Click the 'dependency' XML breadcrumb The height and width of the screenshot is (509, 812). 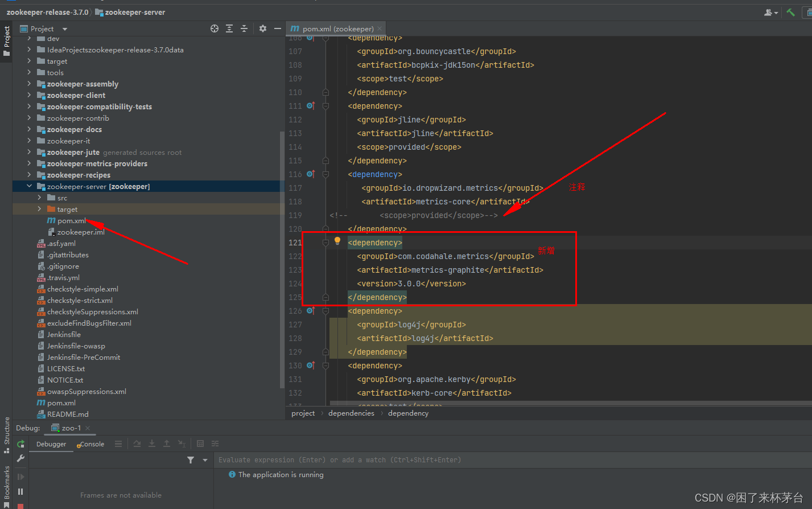click(408, 413)
